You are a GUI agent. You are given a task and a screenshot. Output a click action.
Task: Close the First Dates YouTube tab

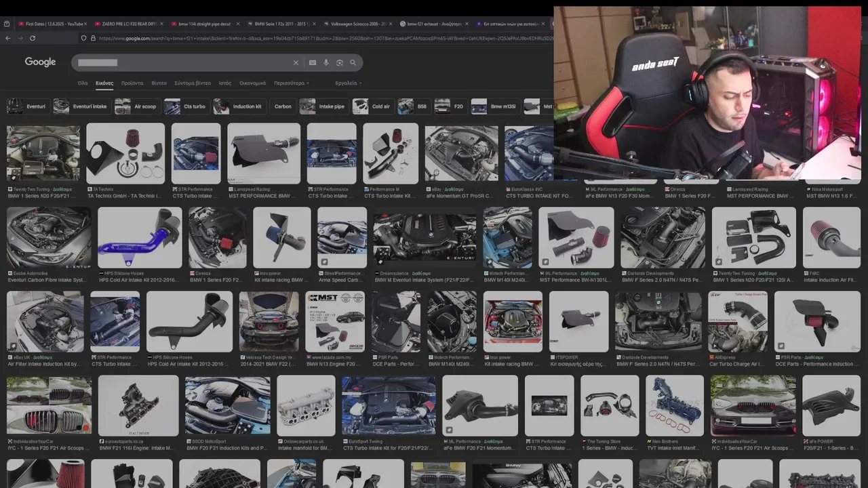85,24
